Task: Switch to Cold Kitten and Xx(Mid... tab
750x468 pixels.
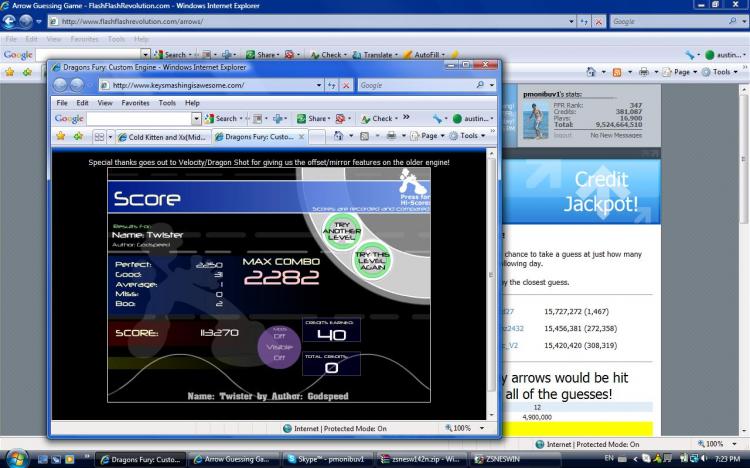Action: 163,137
